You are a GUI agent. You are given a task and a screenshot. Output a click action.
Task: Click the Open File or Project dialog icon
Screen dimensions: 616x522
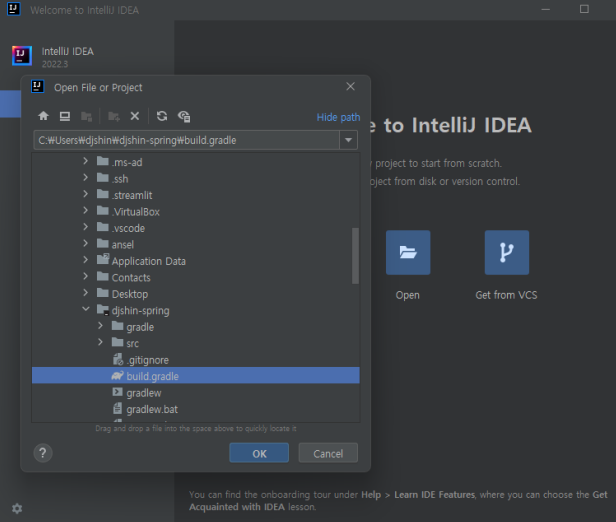[38, 86]
